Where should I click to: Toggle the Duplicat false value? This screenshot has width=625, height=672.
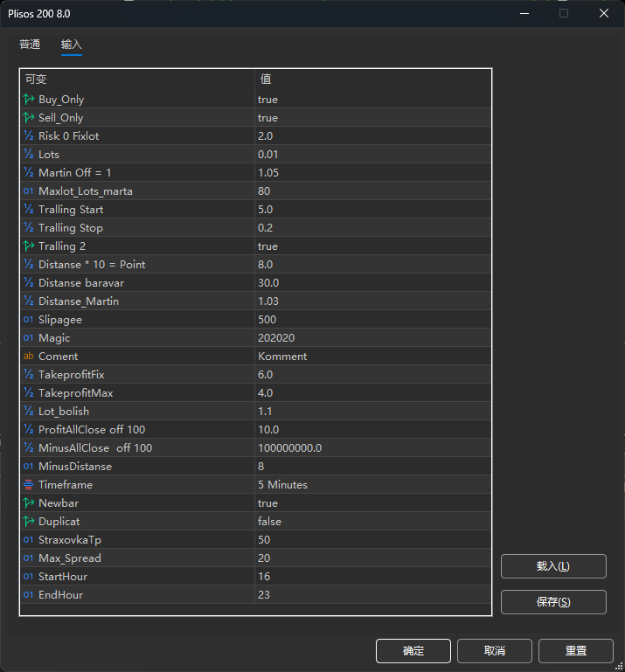(x=269, y=522)
